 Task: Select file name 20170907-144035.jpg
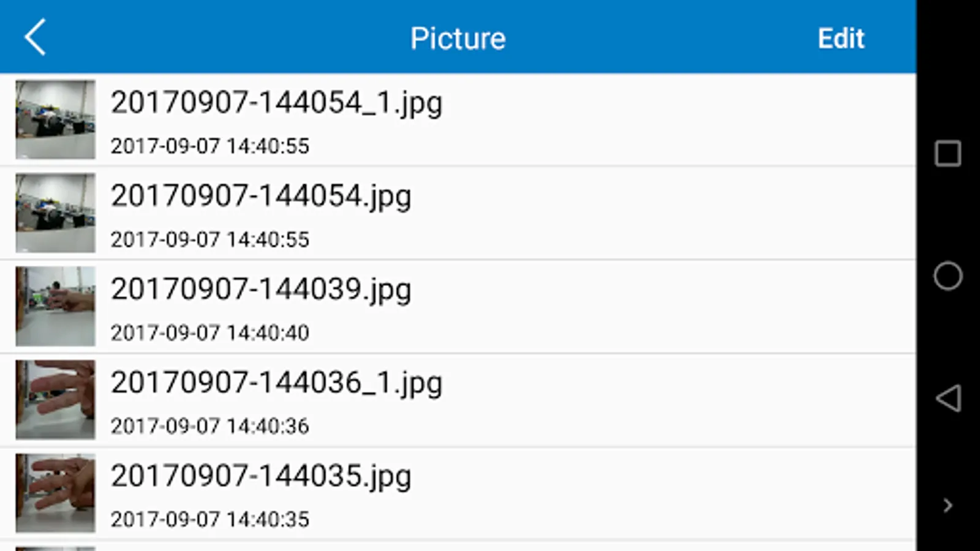pyautogui.click(x=261, y=476)
